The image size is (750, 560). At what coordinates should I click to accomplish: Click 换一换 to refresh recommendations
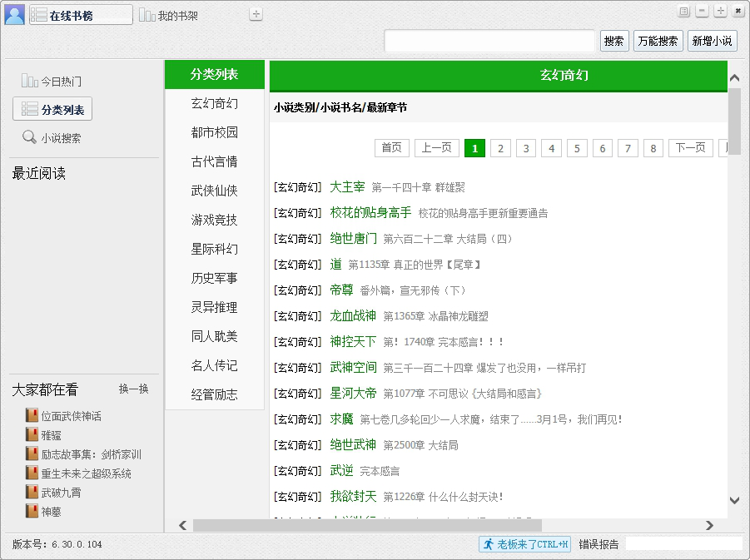133,389
